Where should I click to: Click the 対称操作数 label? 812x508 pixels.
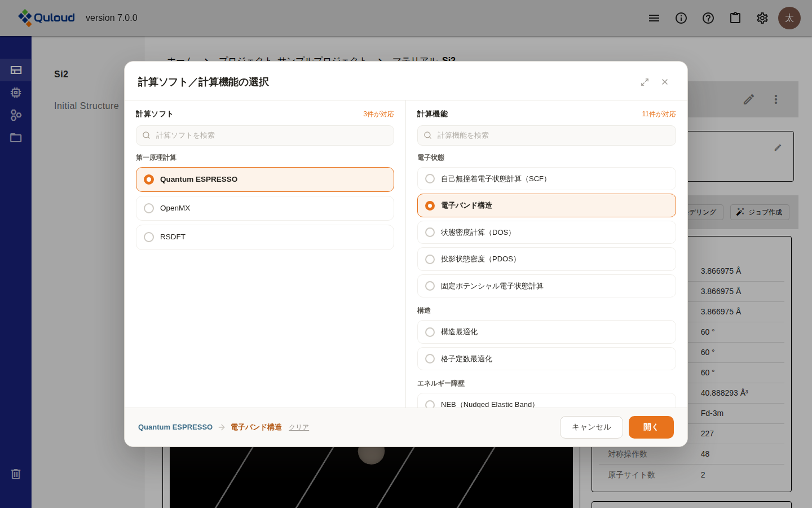pos(628,454)
